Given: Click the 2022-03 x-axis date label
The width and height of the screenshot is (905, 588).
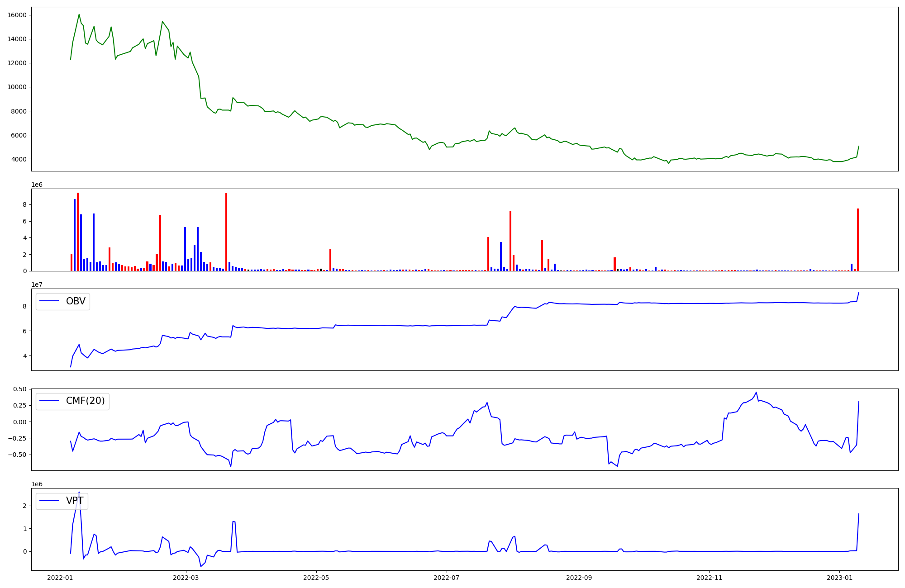Looking at the screenshot, I should coord(186,578).
